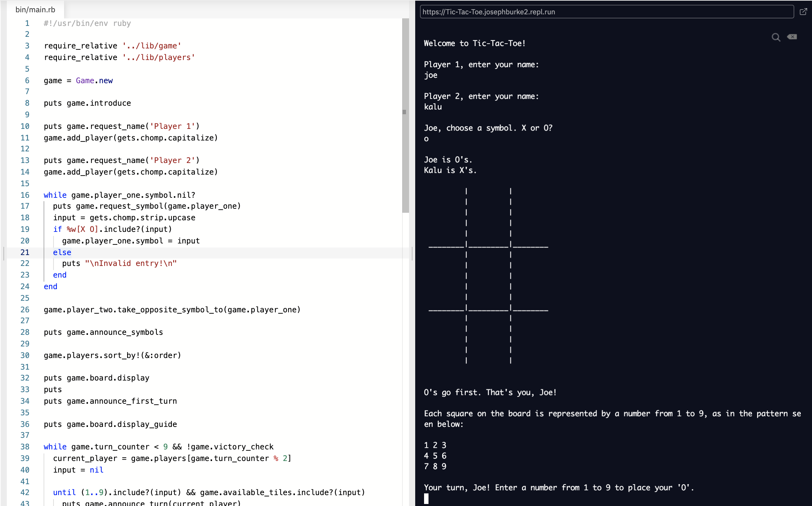Click the shebang comment on line 1

click(87, 23)
